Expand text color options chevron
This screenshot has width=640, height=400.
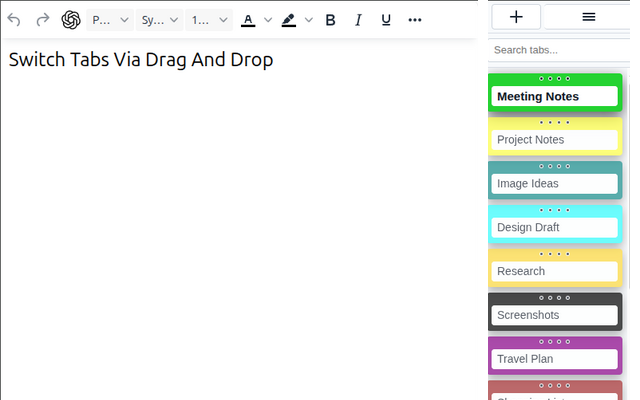coord(268,20)
